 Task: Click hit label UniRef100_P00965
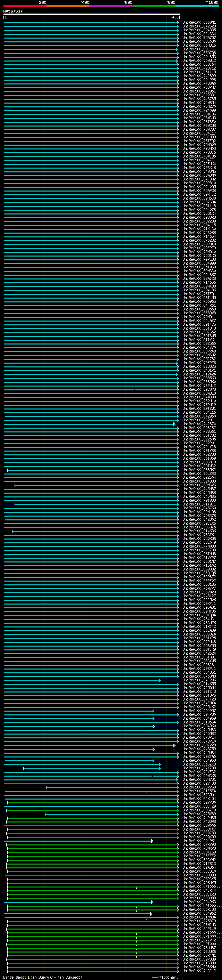point(199,301)
